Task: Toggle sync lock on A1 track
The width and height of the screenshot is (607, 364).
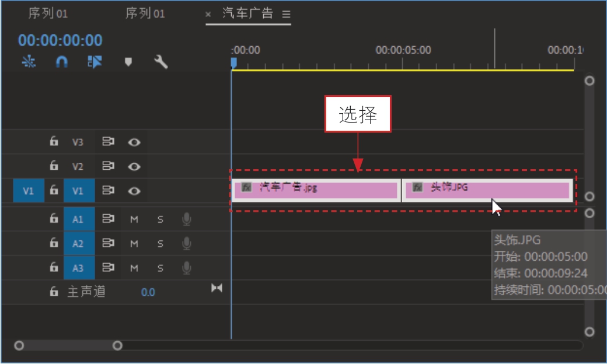Action: [108, 219]
